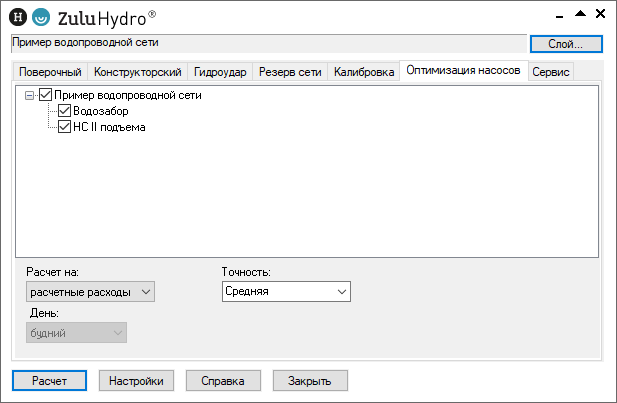
Task: Click the round H logo icon
Action: [x=17, y=16]
